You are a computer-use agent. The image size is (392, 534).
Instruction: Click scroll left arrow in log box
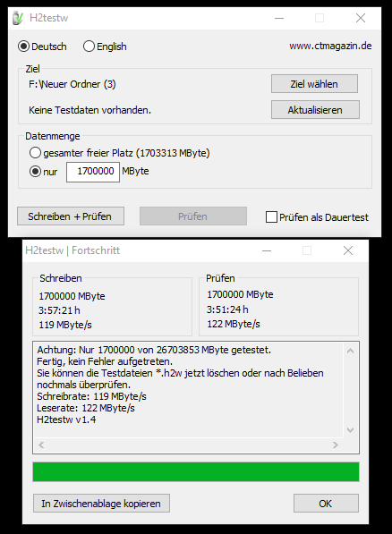coord(41,445)
